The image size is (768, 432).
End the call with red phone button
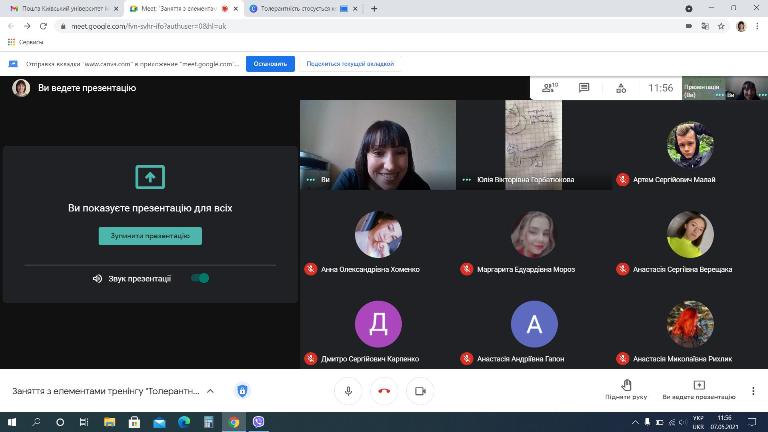click(384, 391)
